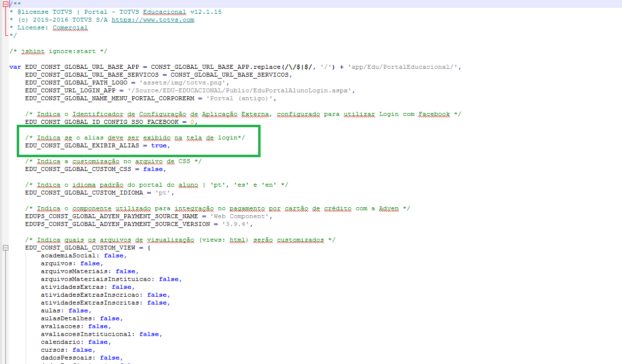The image size is (622, 364).
Task: Click the arquivosMateriais: false property
Action: pyautogui.click(x=90, y=272)
